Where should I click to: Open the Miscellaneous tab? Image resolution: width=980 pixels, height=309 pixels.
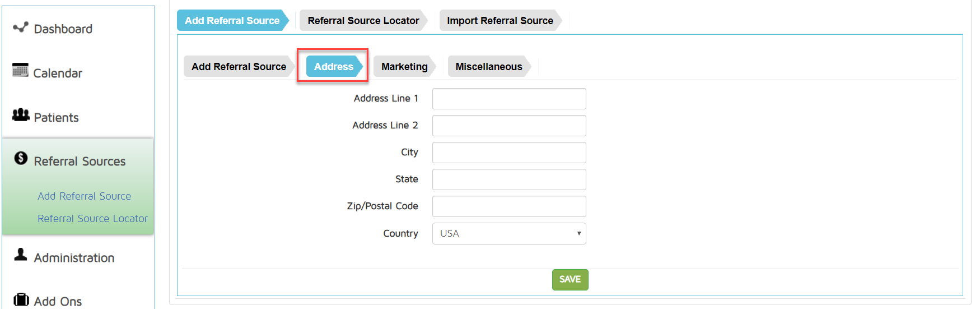pos(488,67)
